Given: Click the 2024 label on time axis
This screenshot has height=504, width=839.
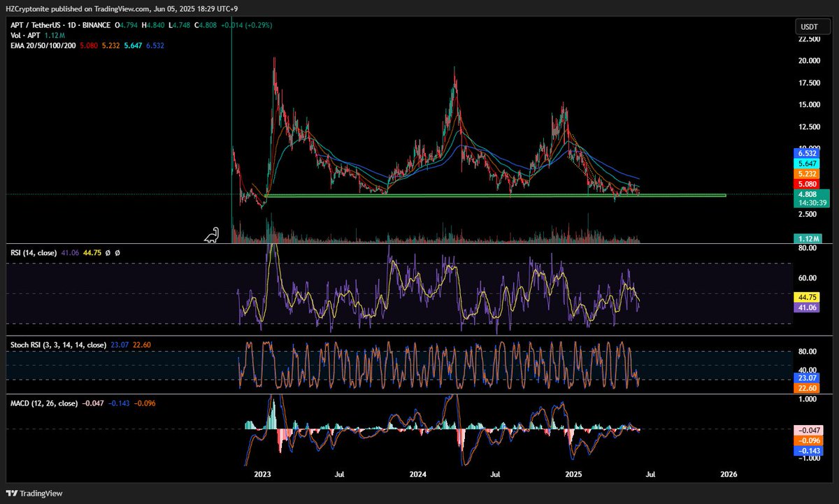Looking at the screenshot, I should click(418, 474).
